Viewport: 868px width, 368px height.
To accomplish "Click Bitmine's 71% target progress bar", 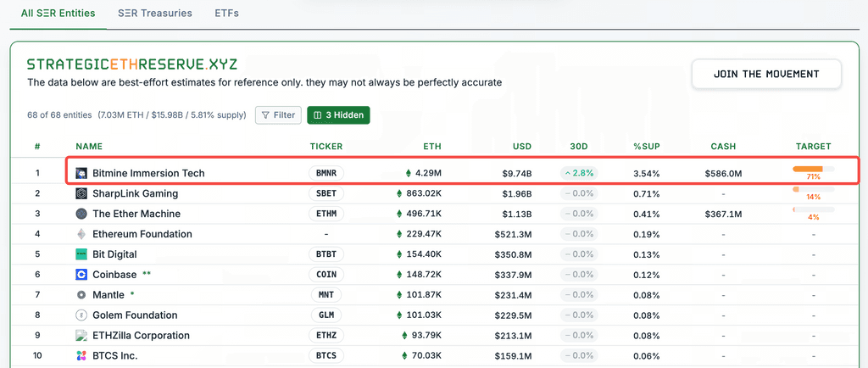I will click(812, 169).
